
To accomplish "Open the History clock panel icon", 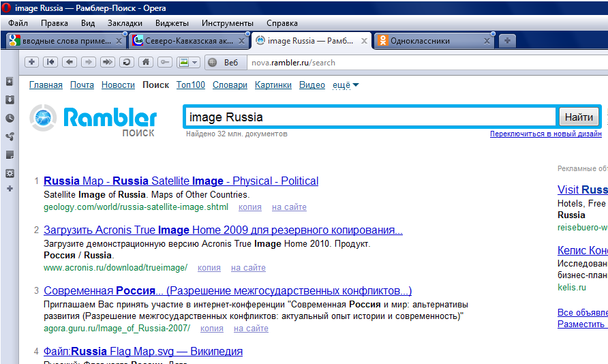I will click(10, 118).
